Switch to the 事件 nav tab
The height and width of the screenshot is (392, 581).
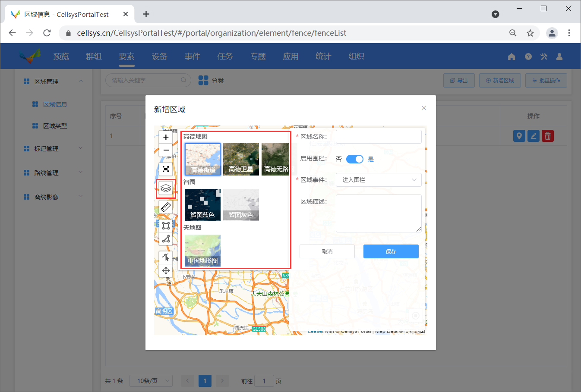pos(193,56)
